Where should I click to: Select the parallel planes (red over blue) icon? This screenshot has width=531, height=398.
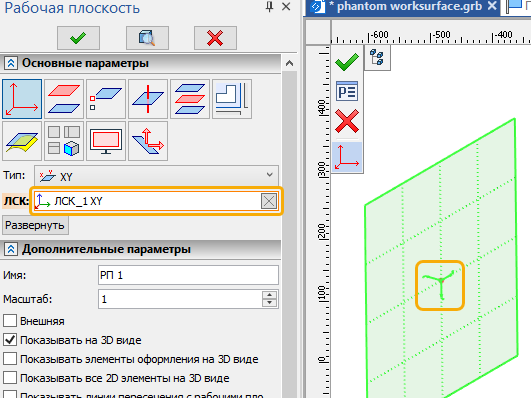[x=64, y=99]
